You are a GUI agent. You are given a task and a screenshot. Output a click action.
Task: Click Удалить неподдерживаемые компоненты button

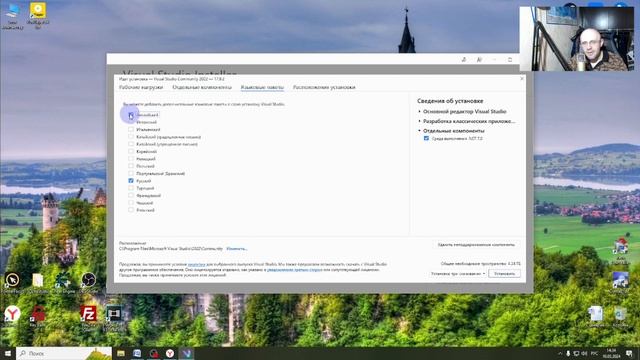tap(476, 245)
